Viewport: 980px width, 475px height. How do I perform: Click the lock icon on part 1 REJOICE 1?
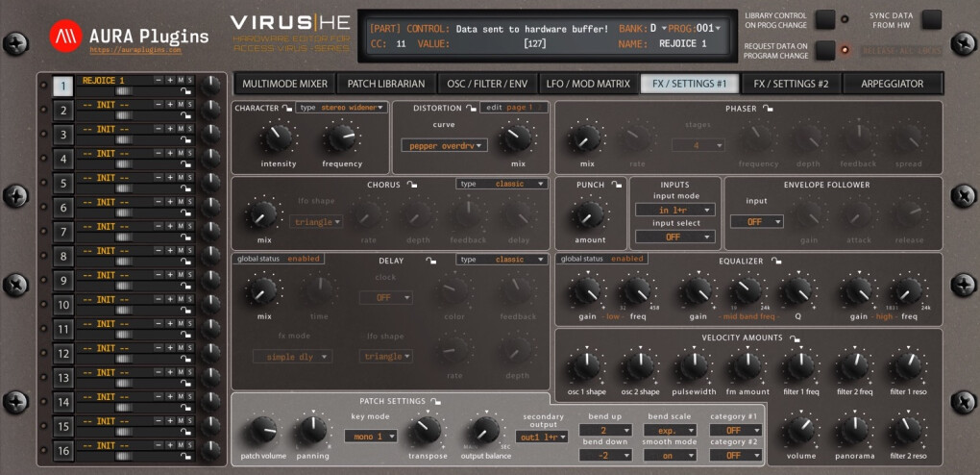click(x=185, y=91)
